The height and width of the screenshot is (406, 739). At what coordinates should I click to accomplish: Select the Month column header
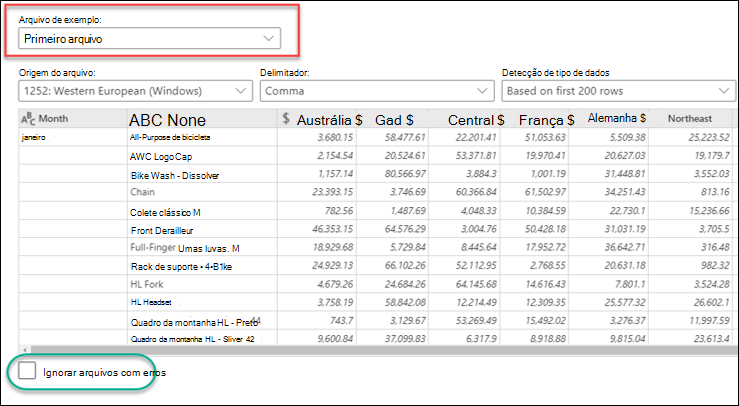click(x=73, y=119)
